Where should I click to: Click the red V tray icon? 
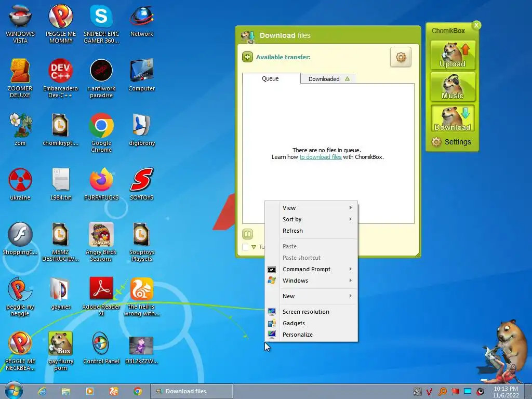coord(430,392)
